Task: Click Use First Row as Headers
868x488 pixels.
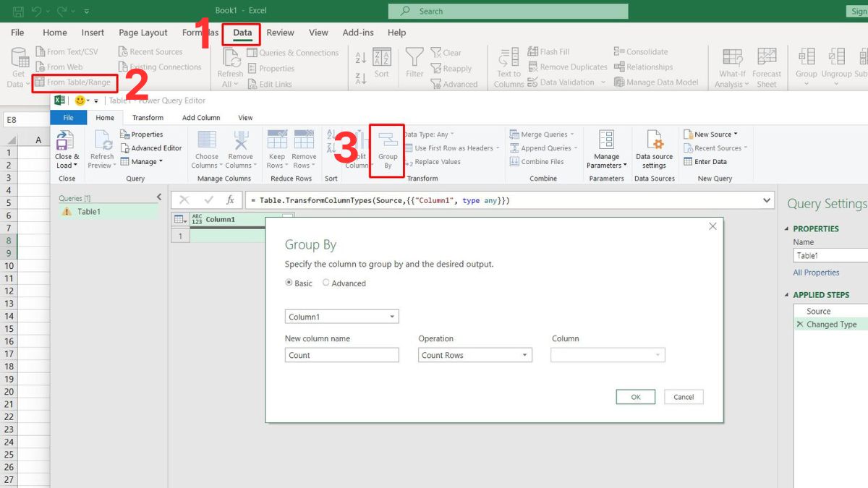Action: [x=451, y=148]
